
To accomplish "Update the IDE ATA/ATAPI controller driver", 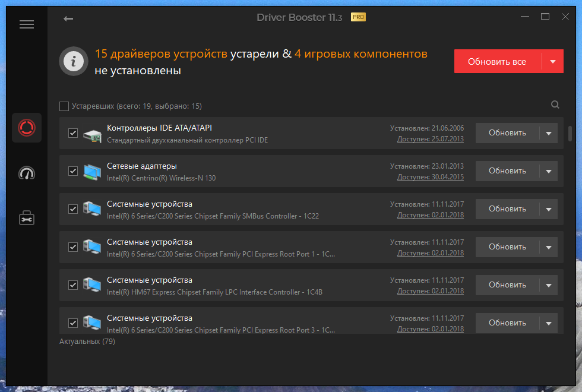I will pyautogui.click(x=507, y=133).
